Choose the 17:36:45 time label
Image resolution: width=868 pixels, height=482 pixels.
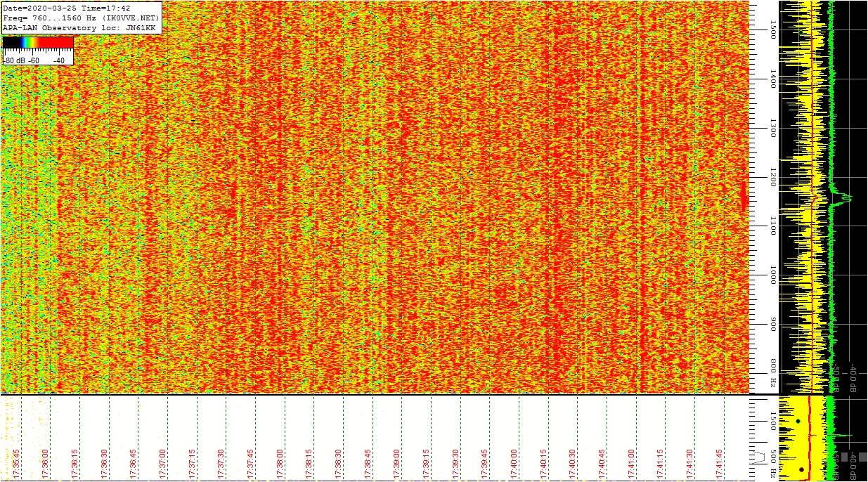[x=134, y=463]
